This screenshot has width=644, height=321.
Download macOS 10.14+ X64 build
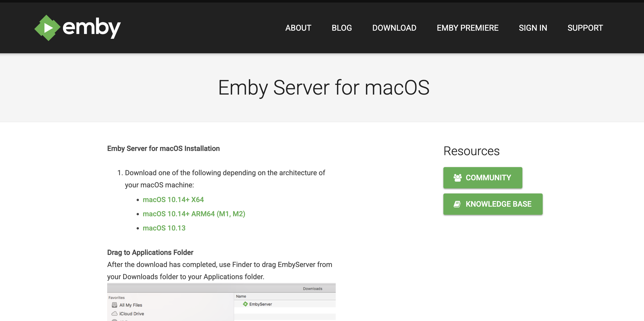[173, 200]
